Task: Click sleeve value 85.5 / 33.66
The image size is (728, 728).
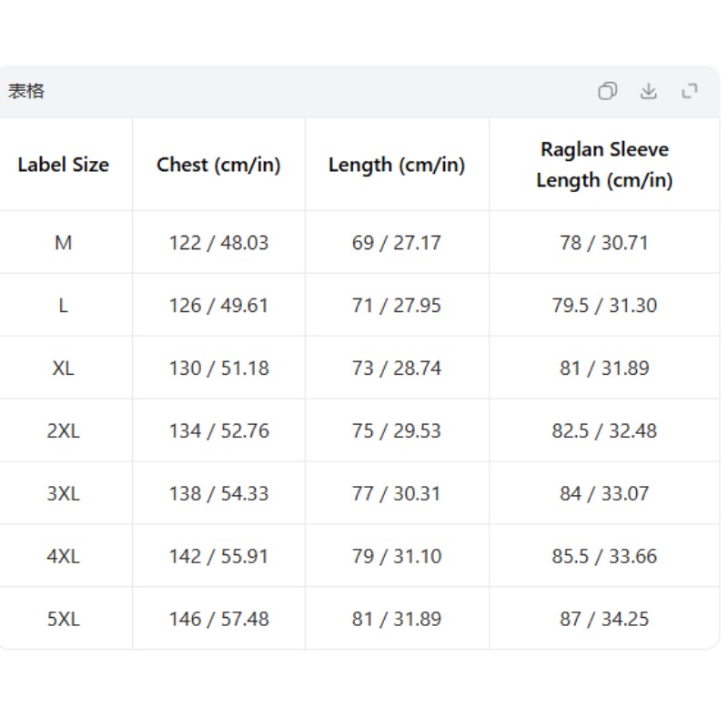Action: pos(604,556)
